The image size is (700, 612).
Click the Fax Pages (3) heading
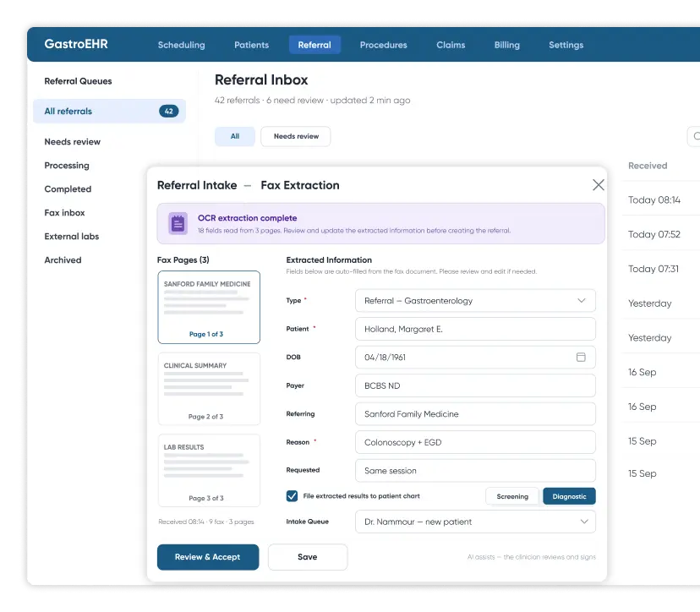183,260
